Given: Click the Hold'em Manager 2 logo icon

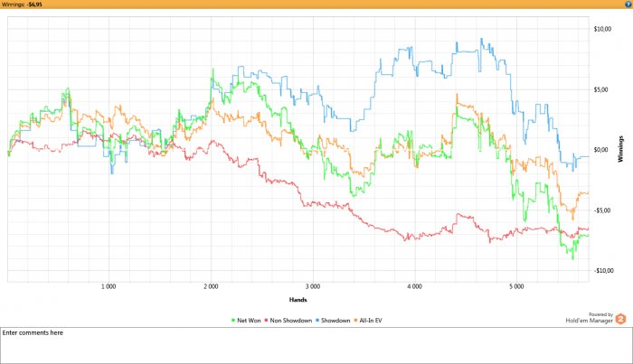Looking at the screenshot, I should (620, 319).
